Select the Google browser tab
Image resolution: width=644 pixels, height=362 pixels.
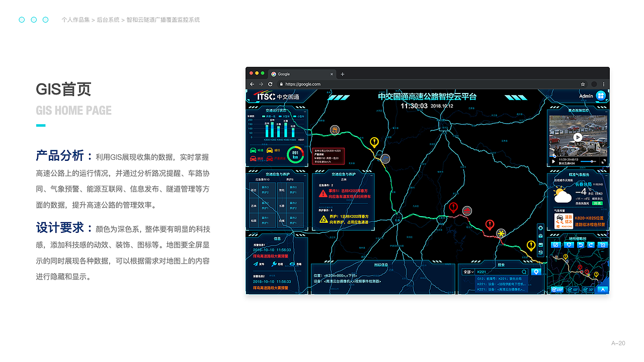(x=302, y=74)
